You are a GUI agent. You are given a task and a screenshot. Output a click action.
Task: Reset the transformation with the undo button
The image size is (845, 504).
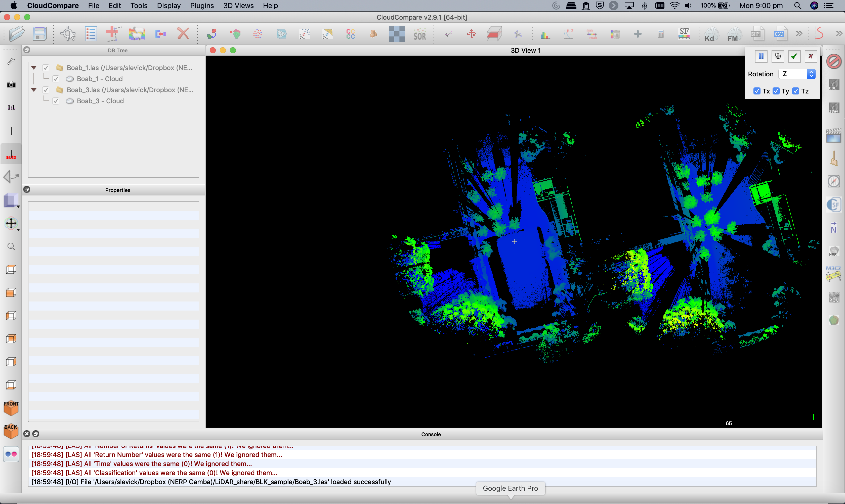click(778, 56)
